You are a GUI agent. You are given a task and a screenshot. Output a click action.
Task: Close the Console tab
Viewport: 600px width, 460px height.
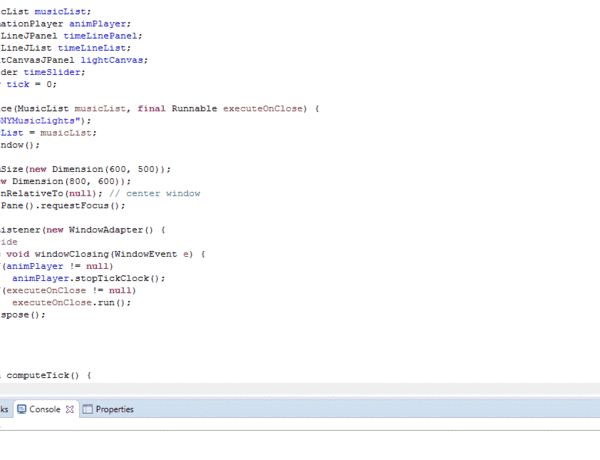click(70, 409)
